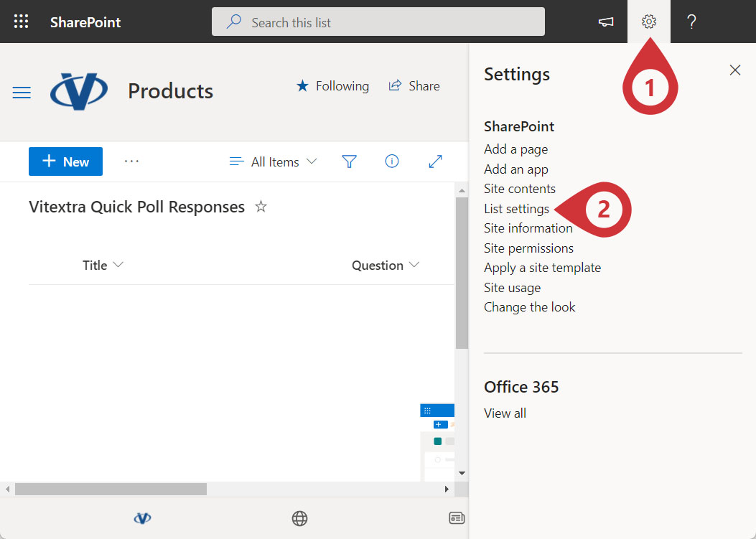Select Add a page in Settings
The width and height of the screenshot is (756, 539).
coord(516,149)
